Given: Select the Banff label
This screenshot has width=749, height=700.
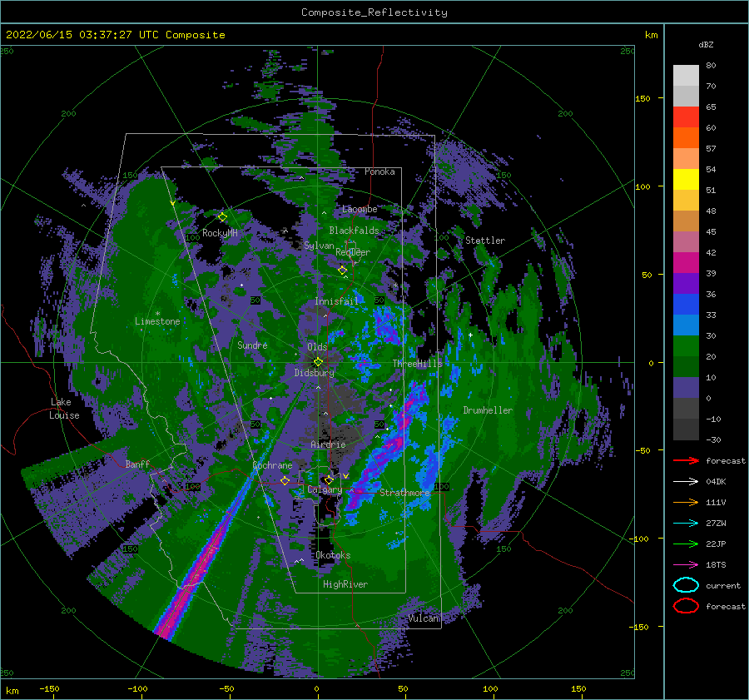Looking at the screenshot, I should 137,464.
